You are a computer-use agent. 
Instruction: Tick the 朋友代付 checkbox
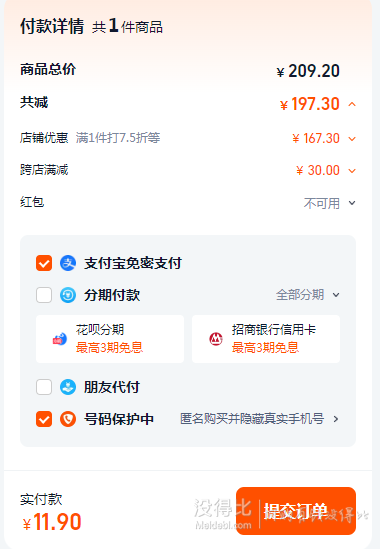point(44,387)
